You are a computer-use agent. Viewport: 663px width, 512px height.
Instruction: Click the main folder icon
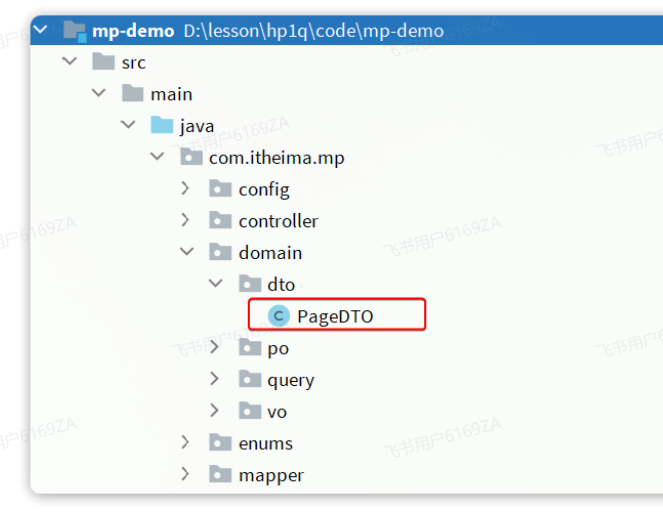[132, 94]
